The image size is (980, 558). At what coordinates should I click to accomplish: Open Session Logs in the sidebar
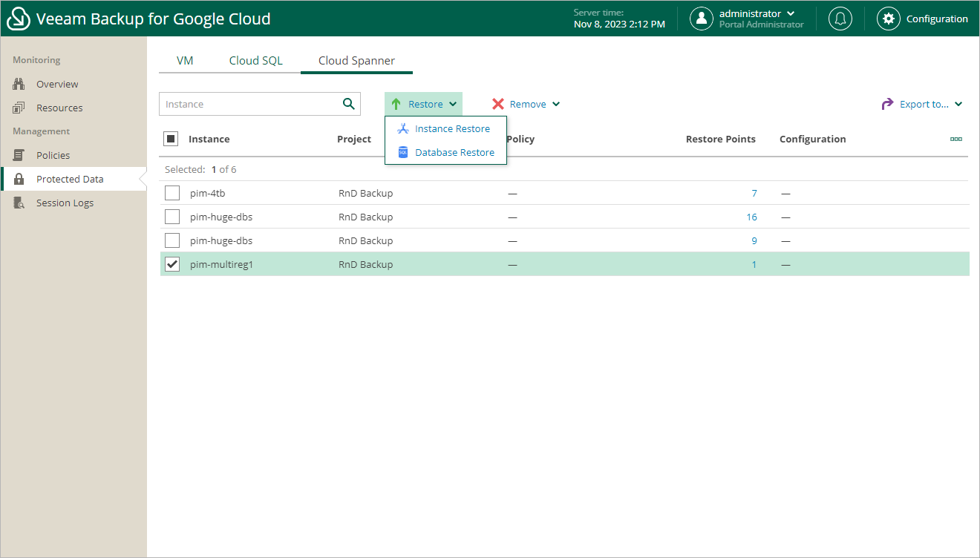click(65, 203)
